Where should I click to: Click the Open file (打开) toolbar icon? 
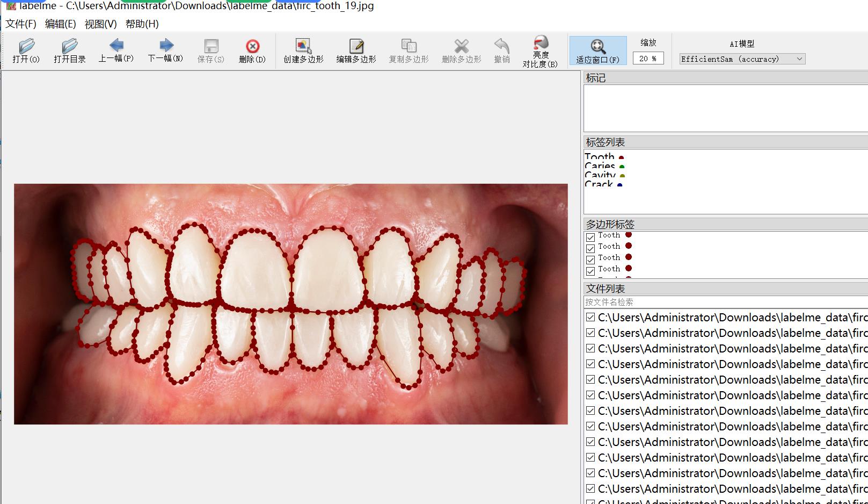[x=26, y=51]
